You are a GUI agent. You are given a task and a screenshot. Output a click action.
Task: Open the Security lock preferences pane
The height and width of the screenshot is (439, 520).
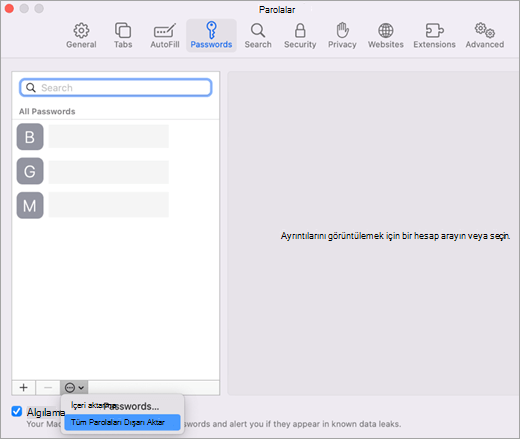click(x=300, y=35)
